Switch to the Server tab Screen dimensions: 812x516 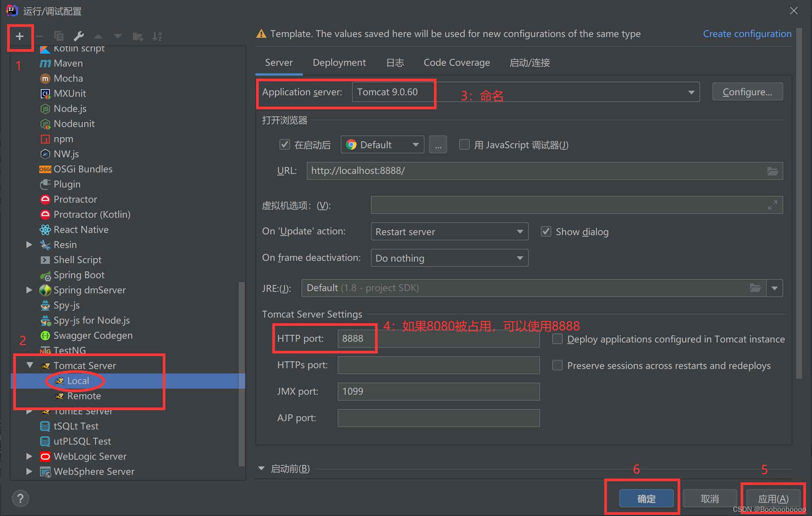coord(279,63)
